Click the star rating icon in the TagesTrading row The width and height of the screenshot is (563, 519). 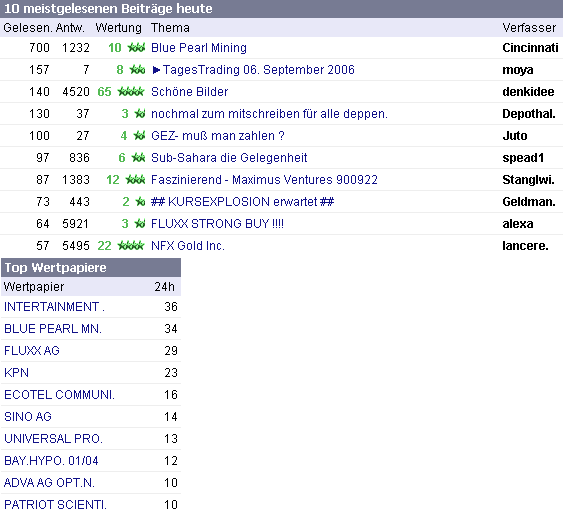[x=138, y=69]
